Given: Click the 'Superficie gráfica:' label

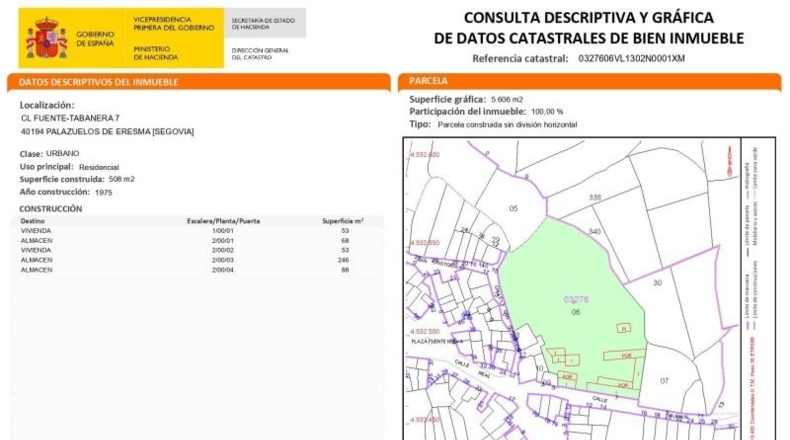Looking at the screenshot, I should (x=447, y=99).
